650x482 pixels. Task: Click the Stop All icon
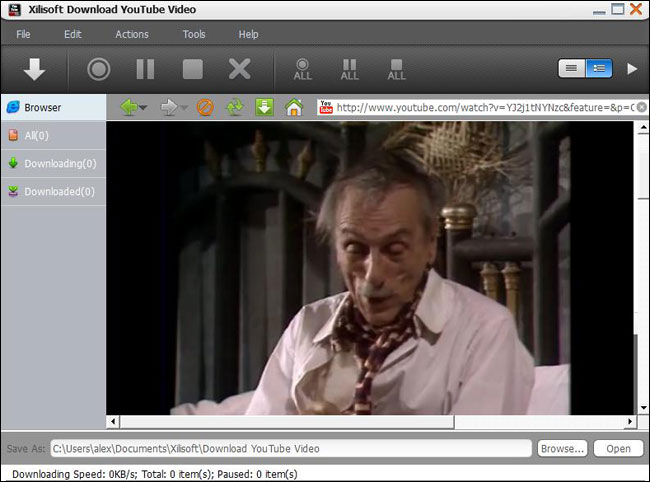[x=396, y=69]
